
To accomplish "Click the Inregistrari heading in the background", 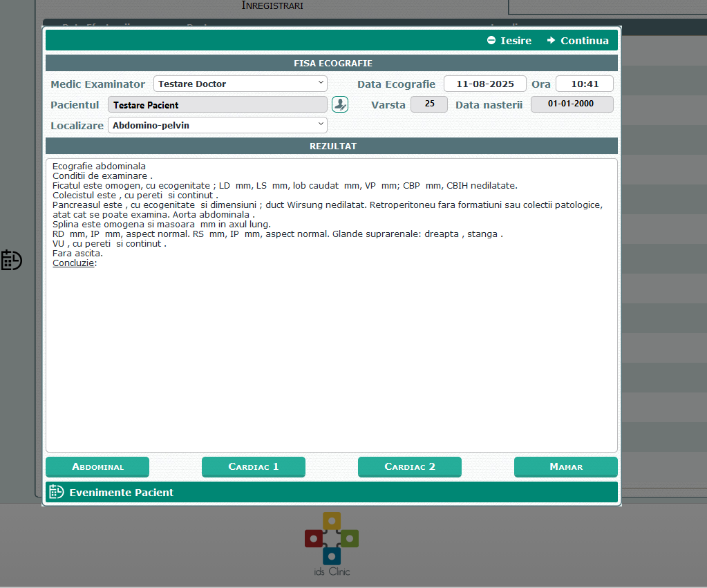I will pyautogui.click(x=272, y=6).
